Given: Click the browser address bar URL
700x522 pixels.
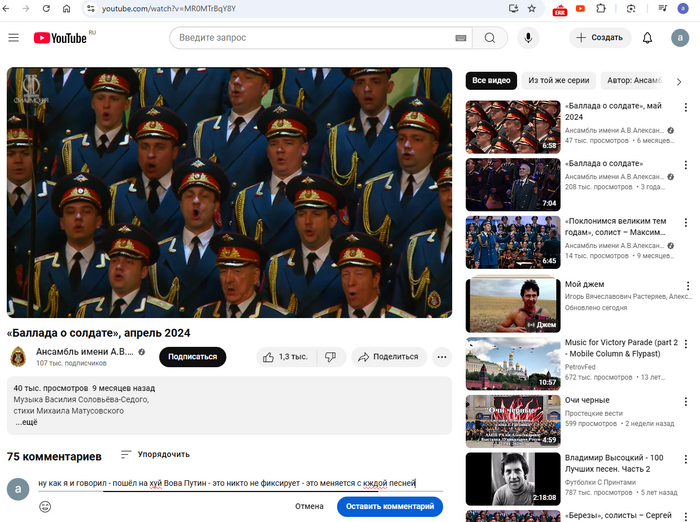Looking at the screenshot, I should click(169, 8).
